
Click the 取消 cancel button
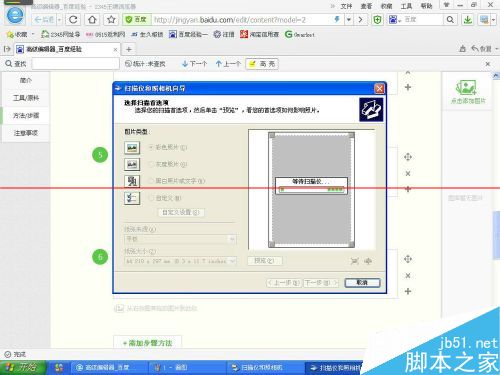(x=362, y=283)
